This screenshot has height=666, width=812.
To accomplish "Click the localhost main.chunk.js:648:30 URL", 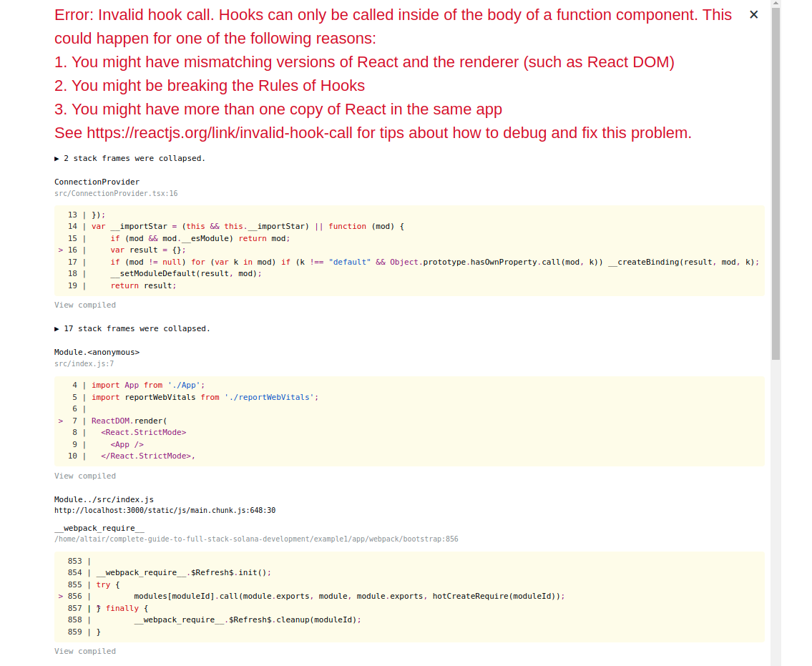I will click(165, 511).
